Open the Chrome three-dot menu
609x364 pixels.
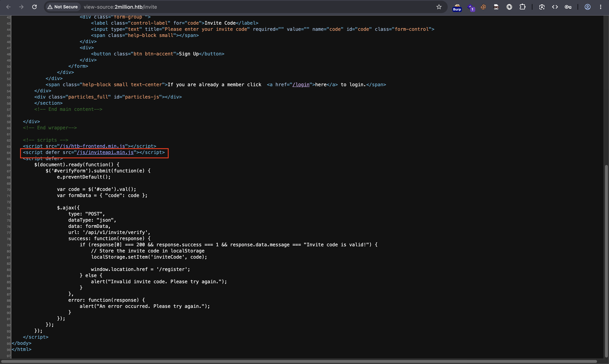[601, 7]
